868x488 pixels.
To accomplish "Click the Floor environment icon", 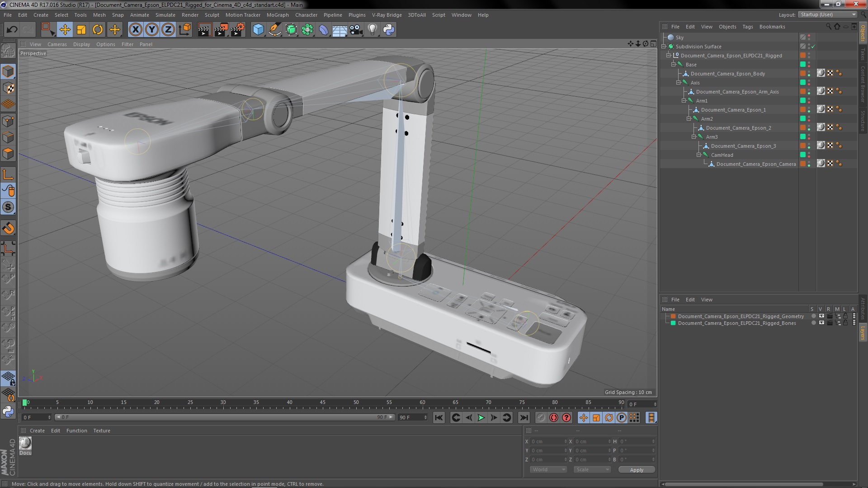I will click(340, 30).
